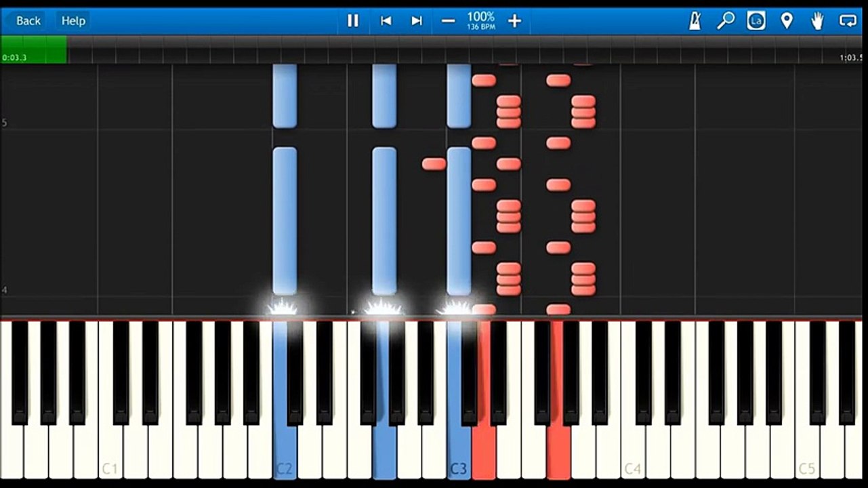Toggle the loop icon

click(848, 21)
